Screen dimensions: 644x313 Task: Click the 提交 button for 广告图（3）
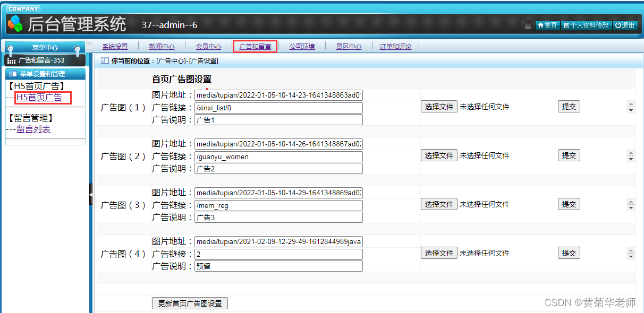point(569,204)
